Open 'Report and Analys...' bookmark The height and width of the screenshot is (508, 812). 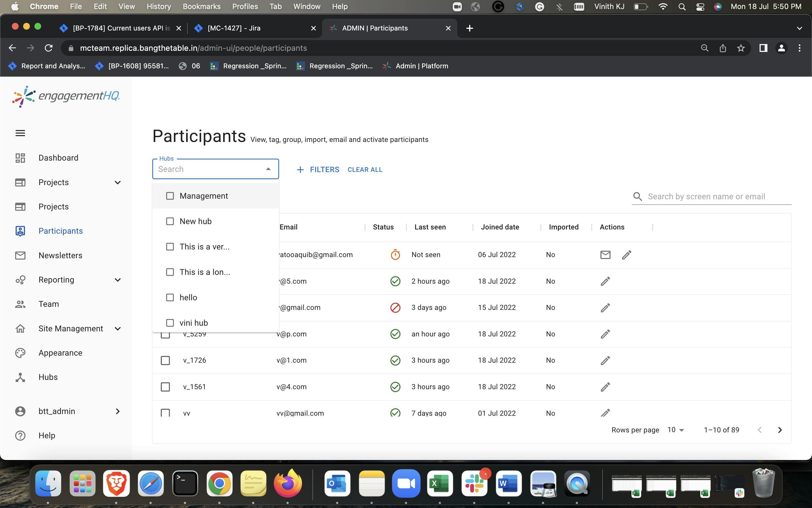point(47,66)
